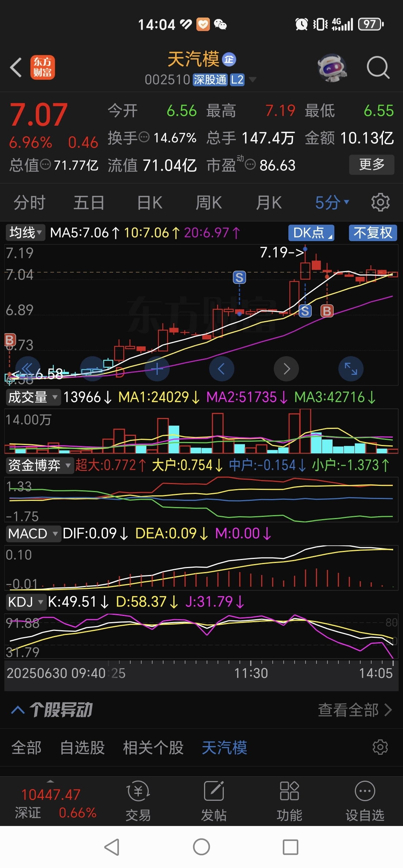Screen dimensions: 403x868
Task: Select the 相关个股 filter tab
Action: click(x=153, y=747)
